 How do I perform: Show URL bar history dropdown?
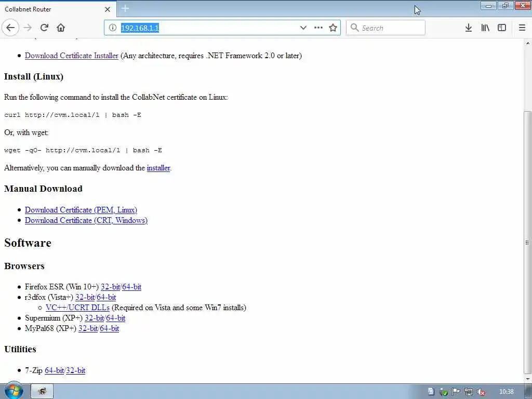(303, 28)
